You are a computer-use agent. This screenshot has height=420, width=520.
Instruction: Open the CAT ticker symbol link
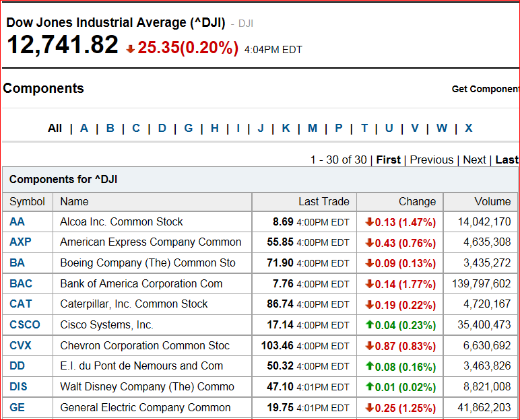(21, 304)
